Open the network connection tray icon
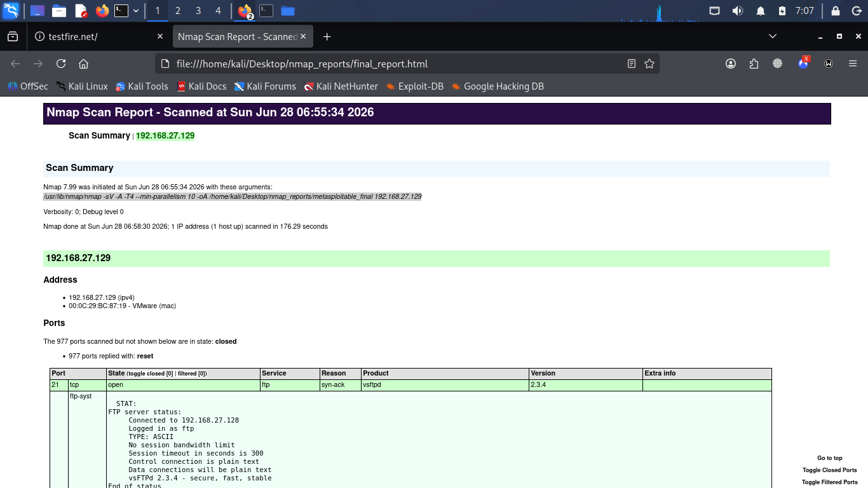This screenshot has width=868, height=488. [715, 11]
